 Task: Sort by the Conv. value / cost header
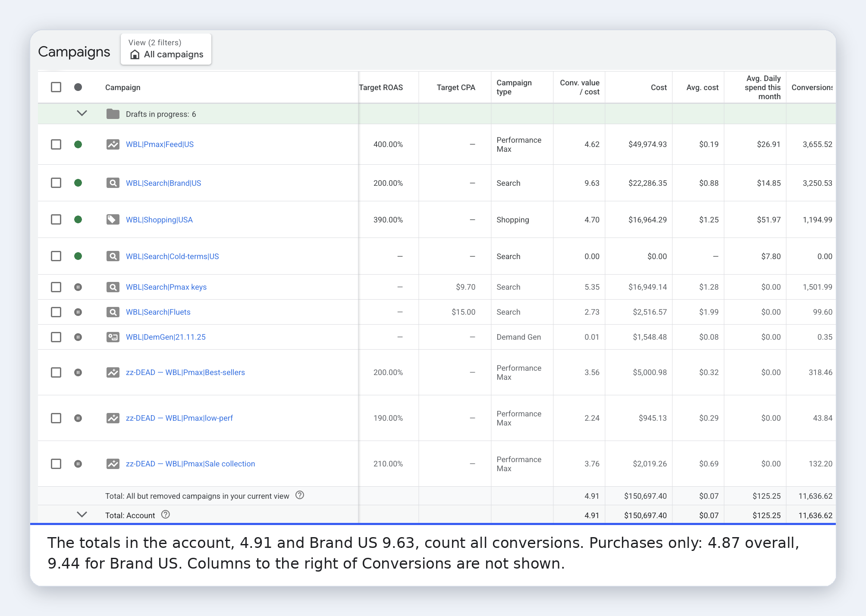(580, 87)
